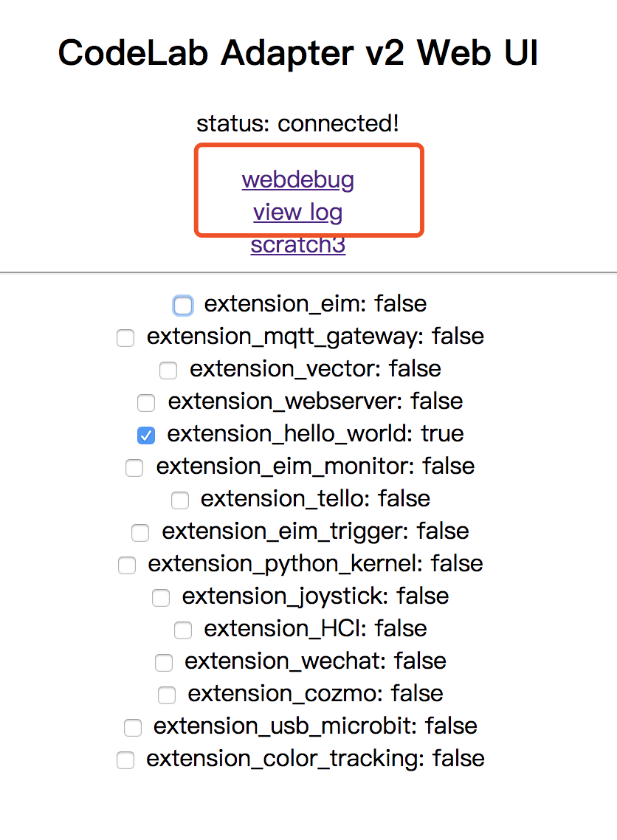Uncheck the extension_hello_world checkbox
Screen dimensions: 617x840
tap(146, 436)
